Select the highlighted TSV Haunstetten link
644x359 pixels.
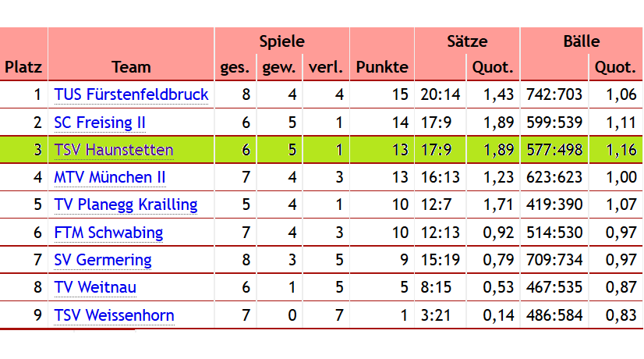click(114, 150)
